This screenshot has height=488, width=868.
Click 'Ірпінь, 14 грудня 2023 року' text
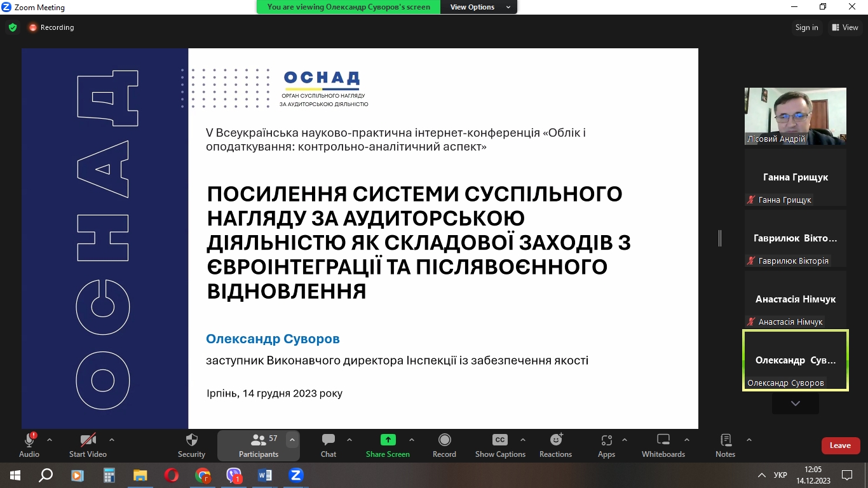click(x=274, y=393)
